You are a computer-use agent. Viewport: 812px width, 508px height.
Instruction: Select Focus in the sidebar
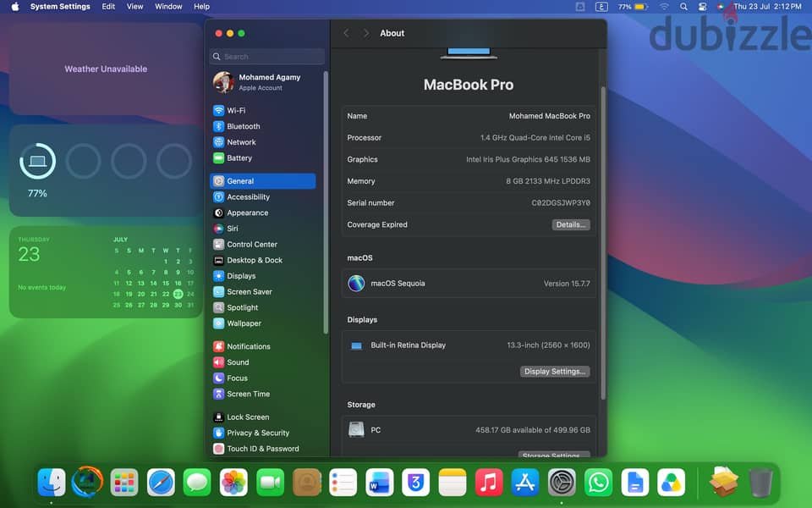click(x=263, y=378)
